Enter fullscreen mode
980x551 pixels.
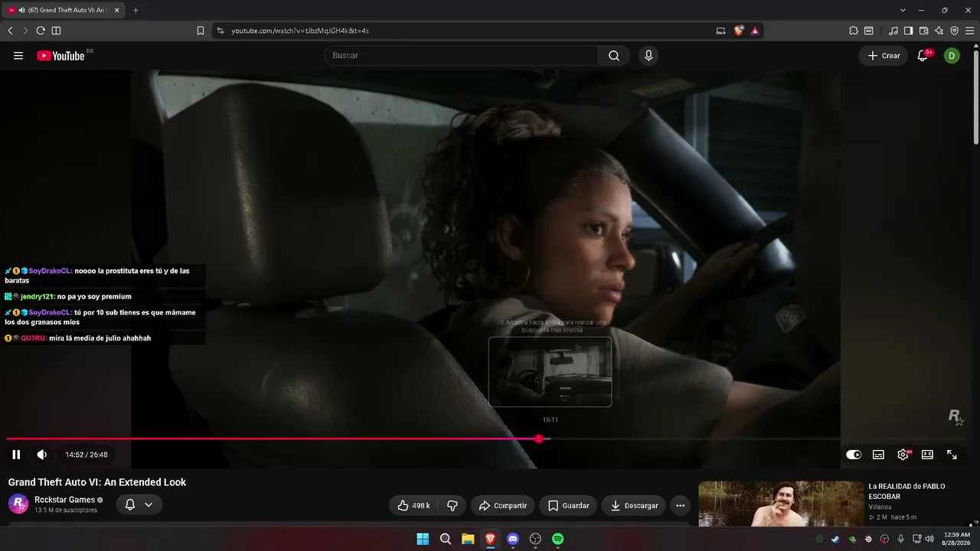tap(952, 455)
